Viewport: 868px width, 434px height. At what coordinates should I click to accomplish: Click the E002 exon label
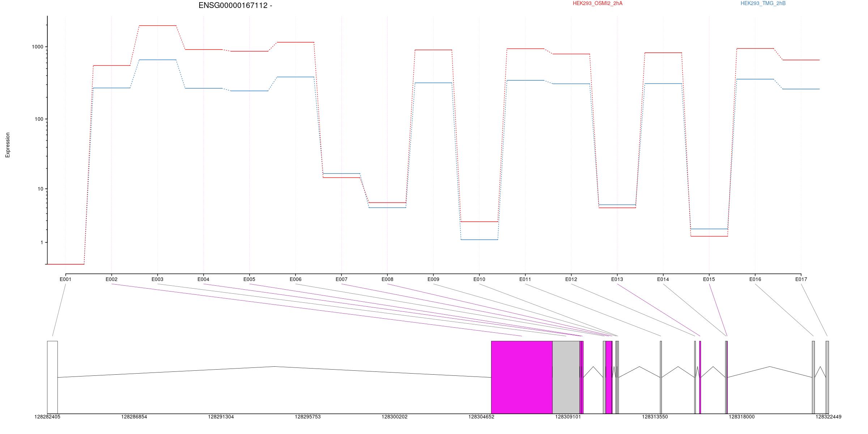(111, 279)
